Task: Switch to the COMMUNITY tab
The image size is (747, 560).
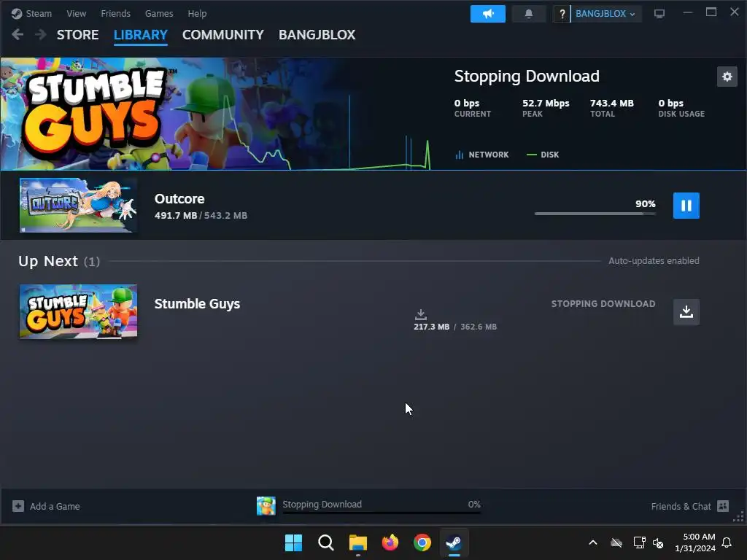Action: (223, 35)
